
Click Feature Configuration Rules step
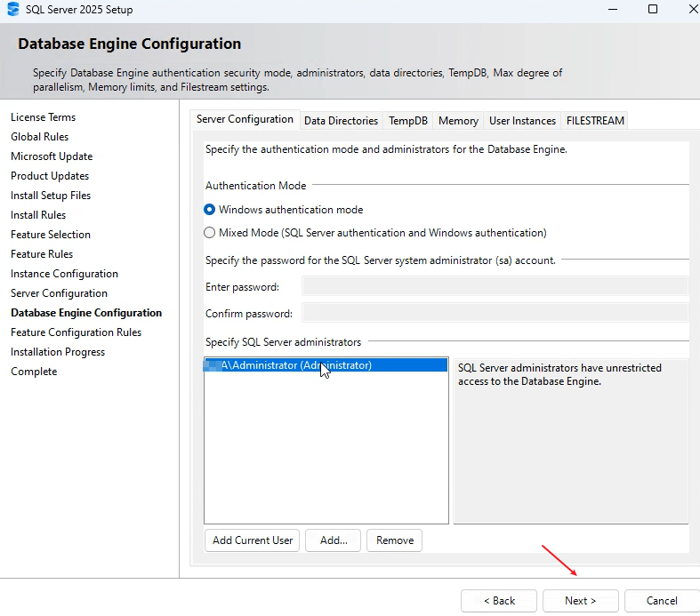(76, 332)
